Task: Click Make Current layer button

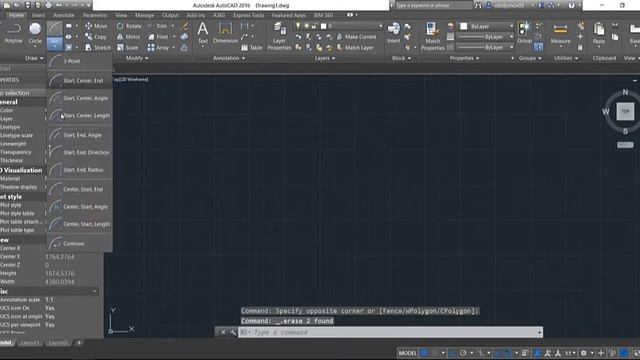Action: (356, 37)
